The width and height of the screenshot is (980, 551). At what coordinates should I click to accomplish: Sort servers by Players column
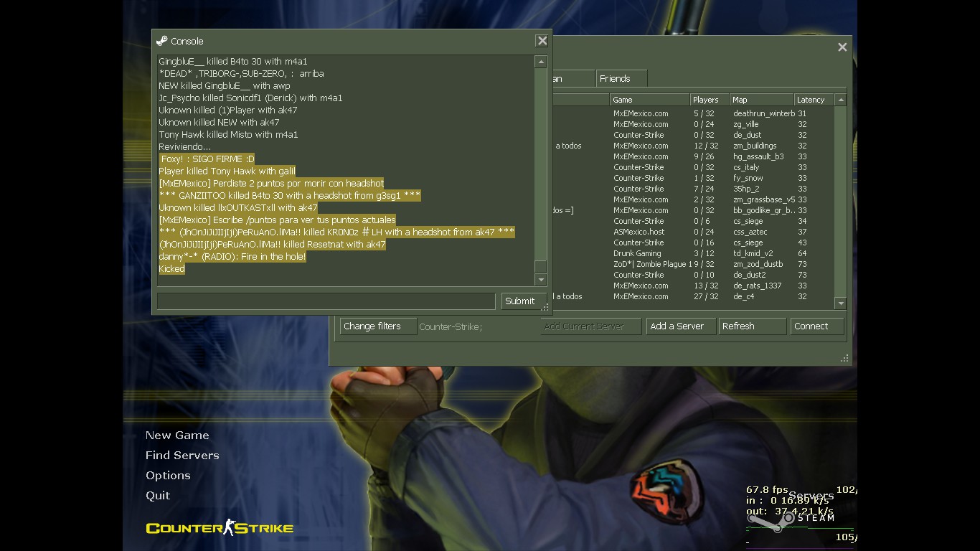point(710,100)
